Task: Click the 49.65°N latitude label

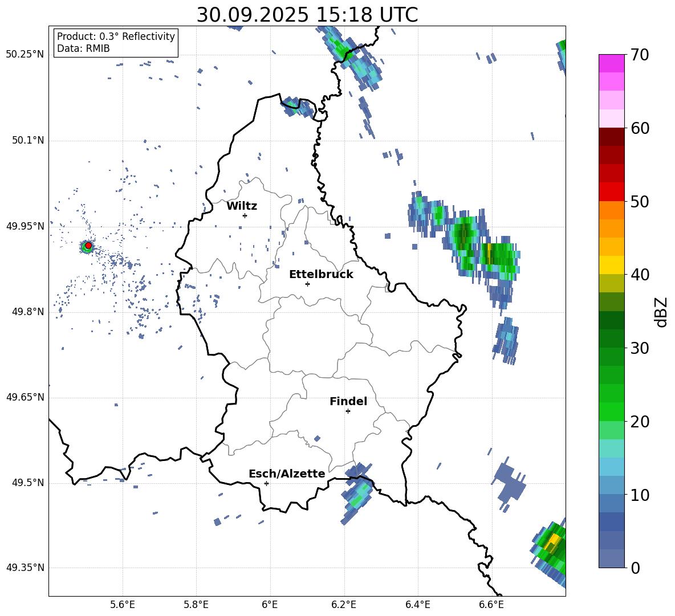Action: coord(25,397)
